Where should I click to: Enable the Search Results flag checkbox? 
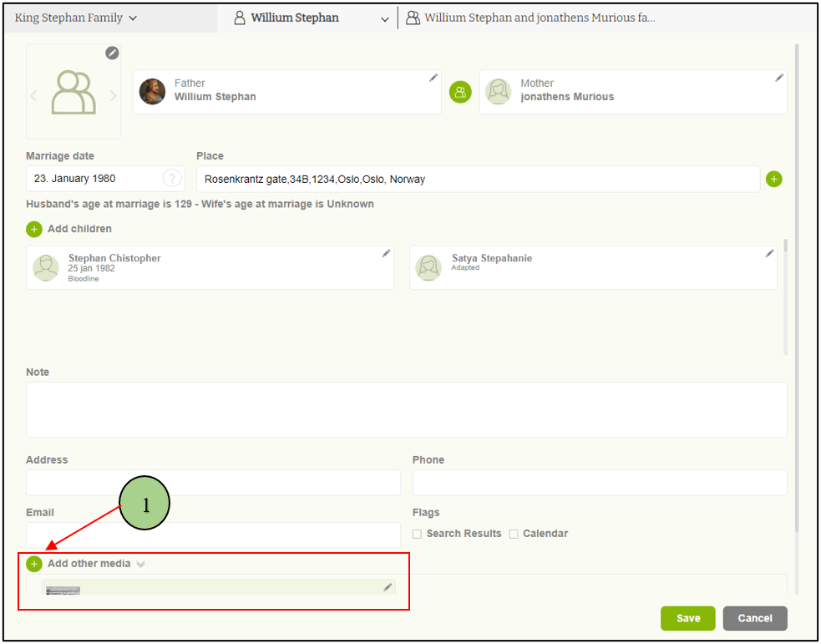pyautogui.click(x=417, y=534)
